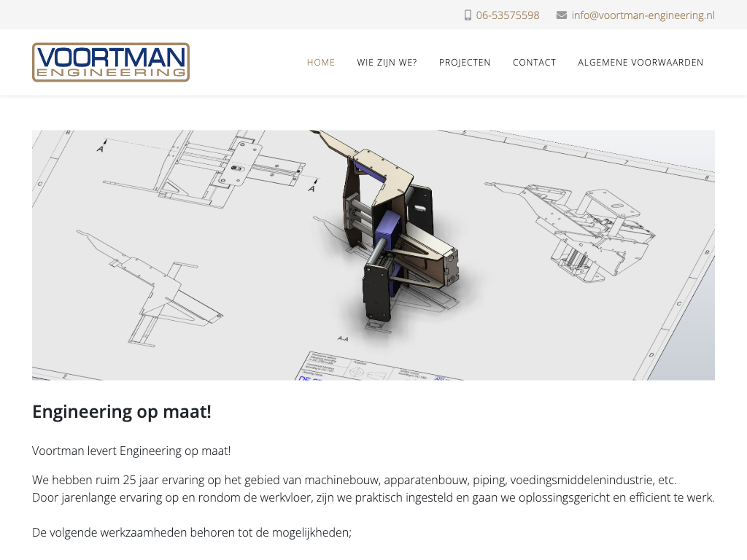Click the 3D machine model in the banner
Screen dimensions: 747x560
click(394, 233)
